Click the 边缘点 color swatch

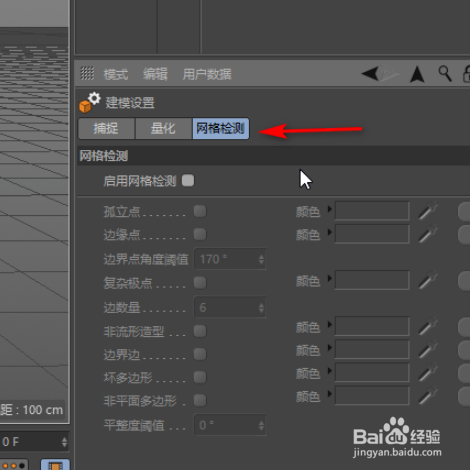point(372,234)
